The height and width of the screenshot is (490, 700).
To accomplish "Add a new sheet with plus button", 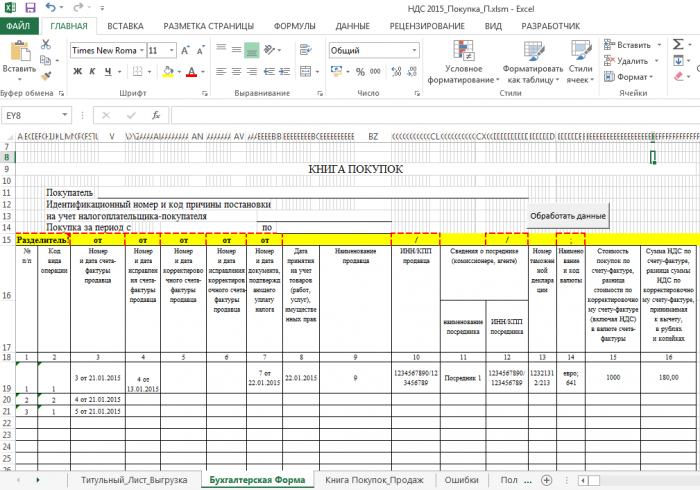I will point(546,480).
